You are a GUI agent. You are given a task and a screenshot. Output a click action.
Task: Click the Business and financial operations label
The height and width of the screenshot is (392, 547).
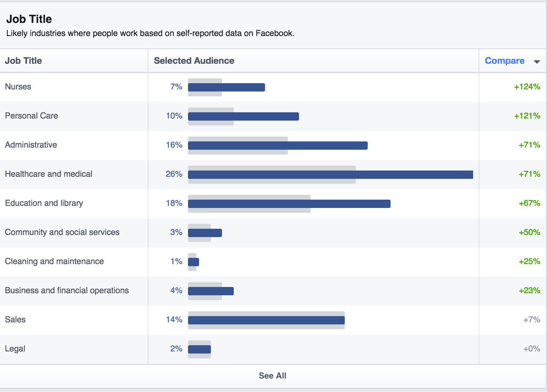click(67, 291)
